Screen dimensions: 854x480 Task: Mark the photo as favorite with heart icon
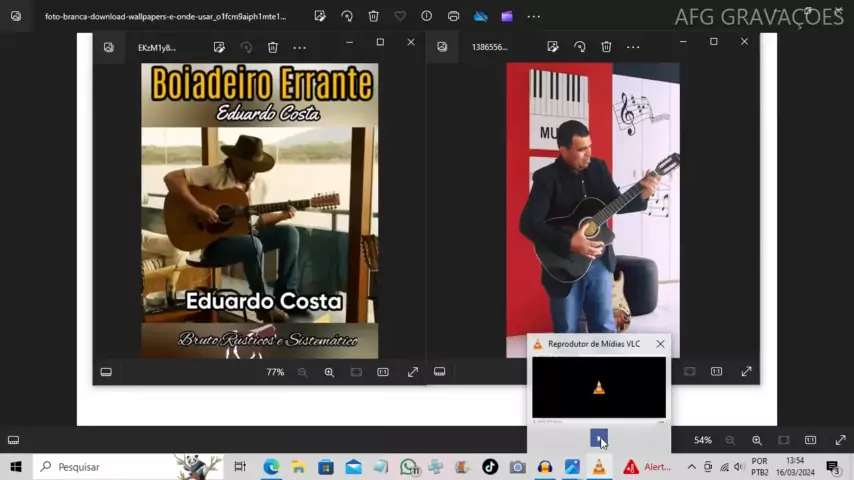[400, 16]
